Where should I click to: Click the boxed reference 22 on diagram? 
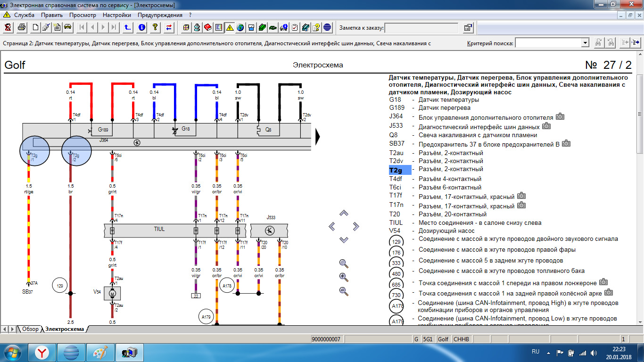click(x=196, y=296)
